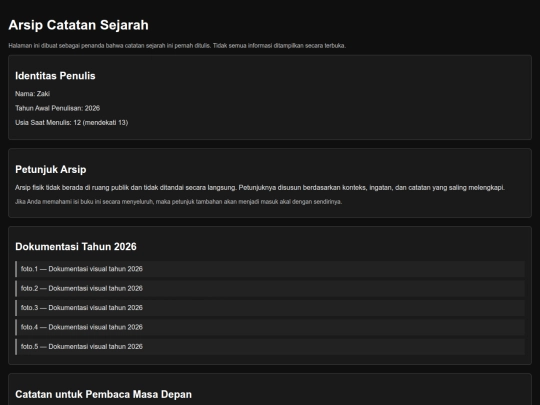Click the 'Petunjuk Arsip' heading
The height and width of the screenshot is (405, 540).
(x=51, y=169)
